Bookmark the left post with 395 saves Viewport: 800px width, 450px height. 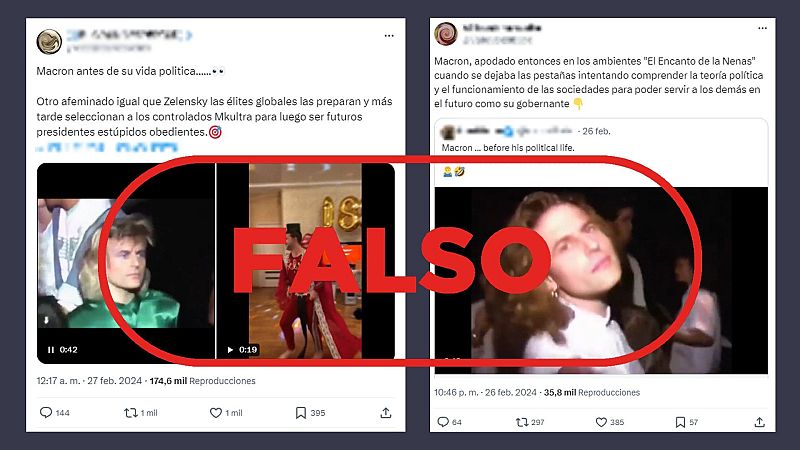click(x=301, y=412)
